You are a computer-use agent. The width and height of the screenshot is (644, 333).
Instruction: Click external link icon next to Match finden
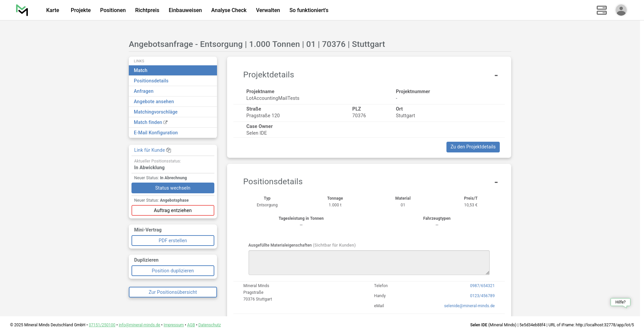pyautogui.click(x=165, y=122)
